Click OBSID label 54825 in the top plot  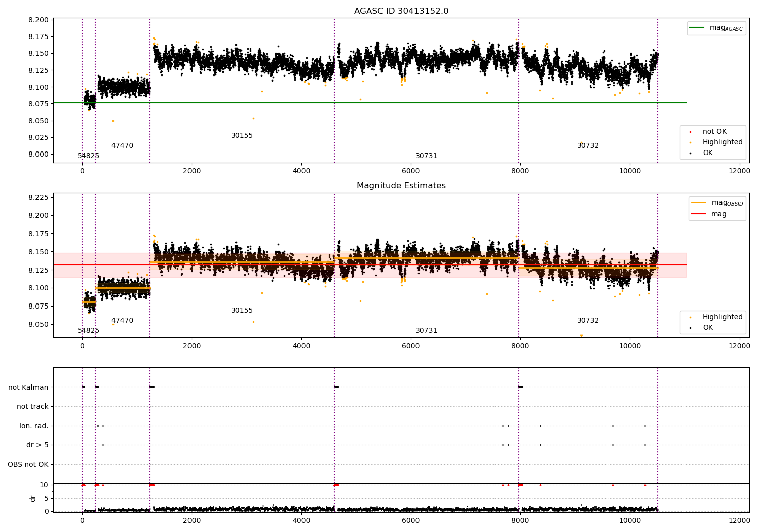88,156
